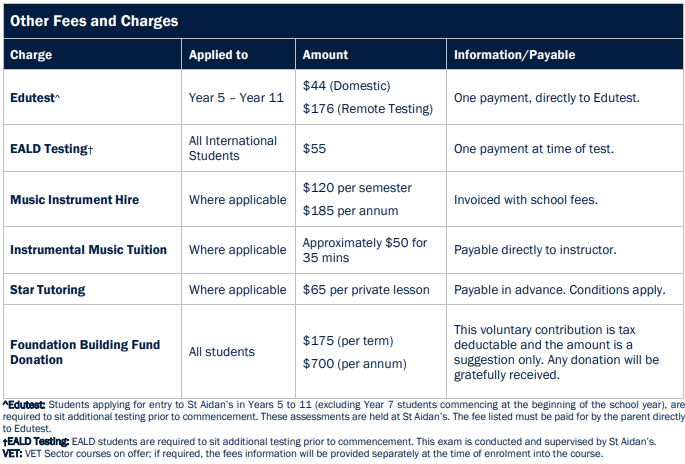The width and height of the screenshot is (685, 464).
Task: Click the 'Amount' column header
Action: point(325,55)
